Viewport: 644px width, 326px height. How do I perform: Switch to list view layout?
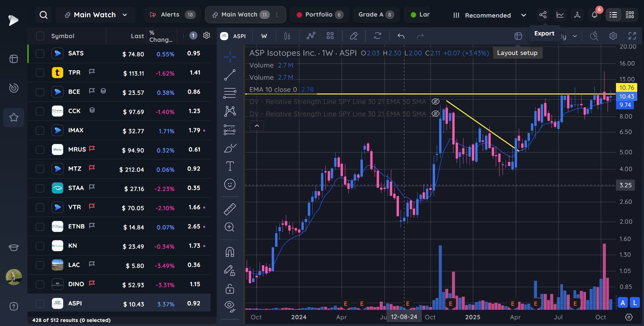[613, 15]
